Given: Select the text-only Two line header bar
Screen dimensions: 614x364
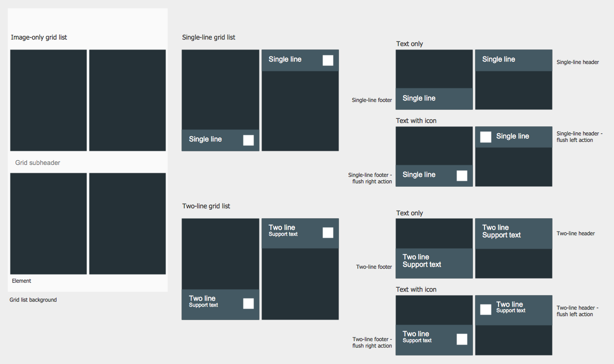Looking at the screenshot, I should pos(513,234).
